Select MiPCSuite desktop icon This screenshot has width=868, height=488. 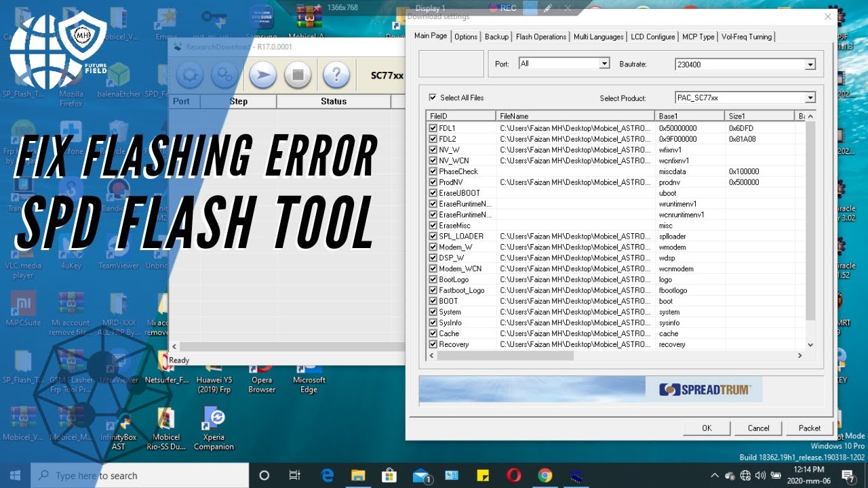coord(23,309)
